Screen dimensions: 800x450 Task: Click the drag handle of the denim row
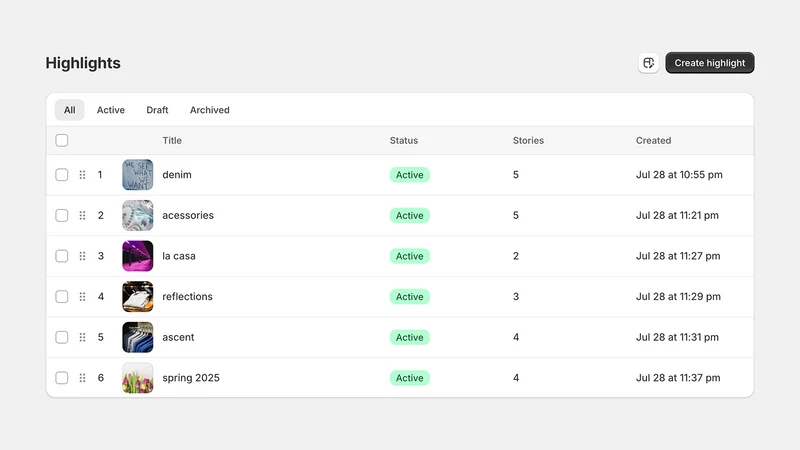pyautogui.click(x=82, y=174)
